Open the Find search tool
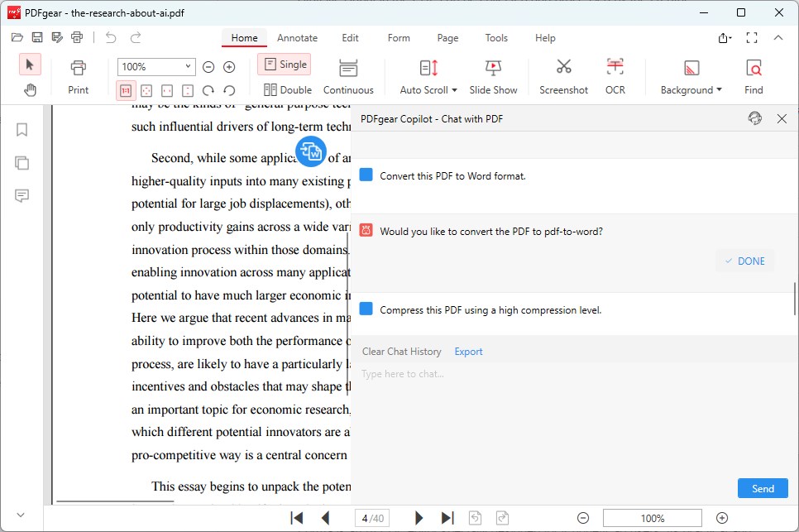The height and width of the screenshot is (532, 799). click(753, 76)
